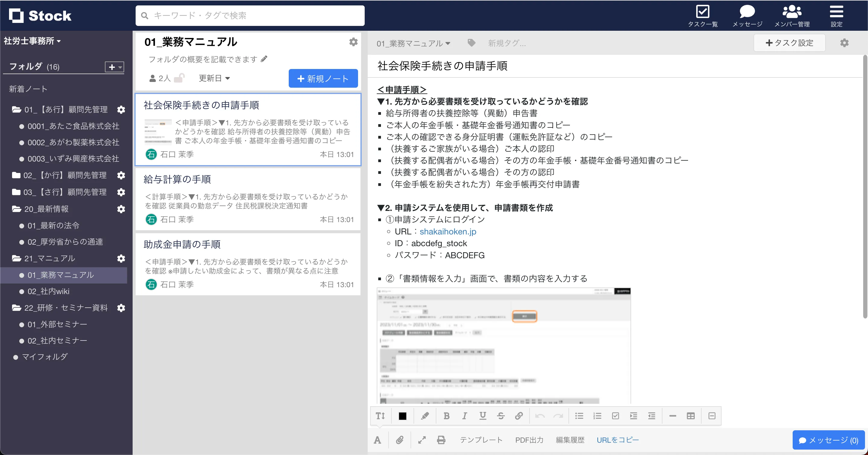Toggle bold formatting in the editor toolbar
This screenshot has height=455, width=868.
446,416
